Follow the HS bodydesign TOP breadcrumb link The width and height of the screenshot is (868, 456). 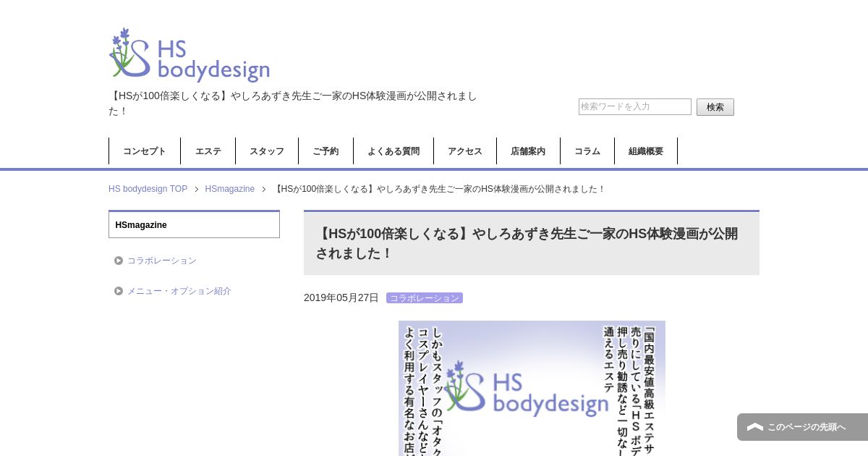(x=148, y=189)
